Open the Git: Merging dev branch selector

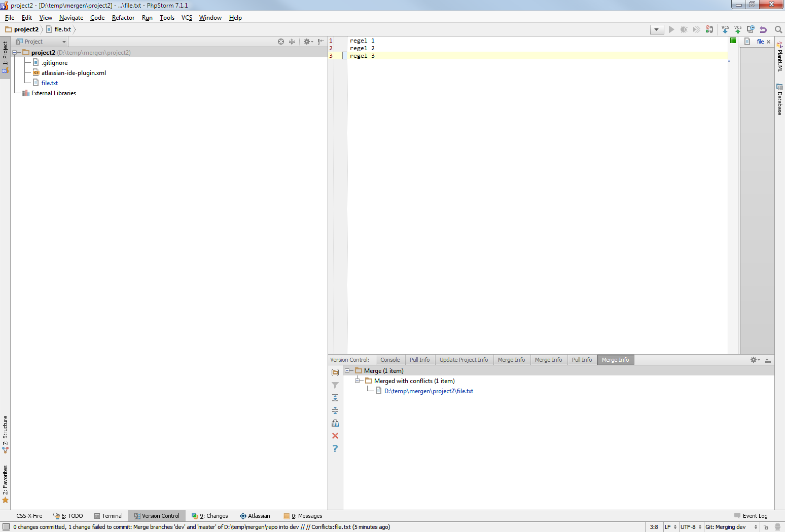(x=731, y=527)
